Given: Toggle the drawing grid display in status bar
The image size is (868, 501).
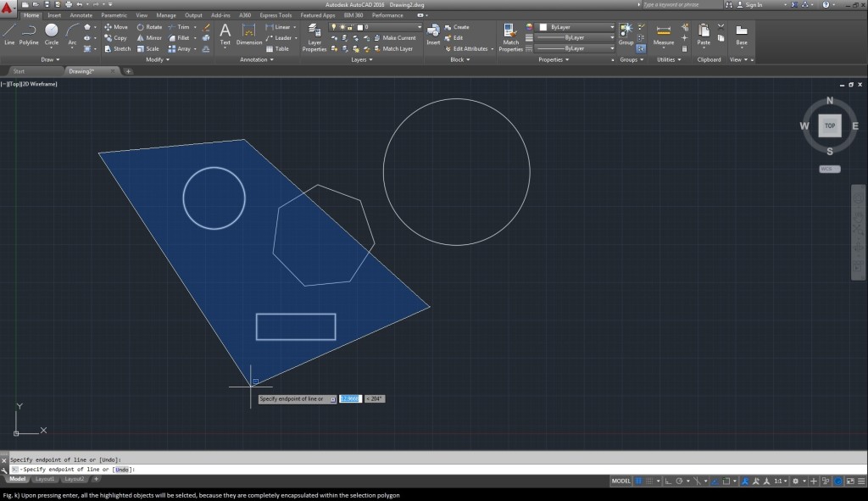Looking at the screenshot, I should click(x=638, y=481).
